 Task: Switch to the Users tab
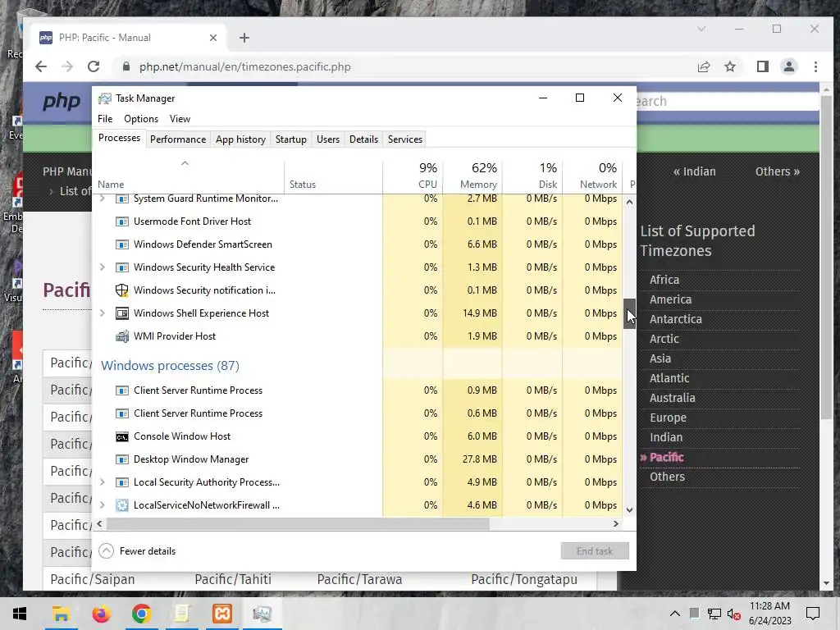[x=328, y=139]
